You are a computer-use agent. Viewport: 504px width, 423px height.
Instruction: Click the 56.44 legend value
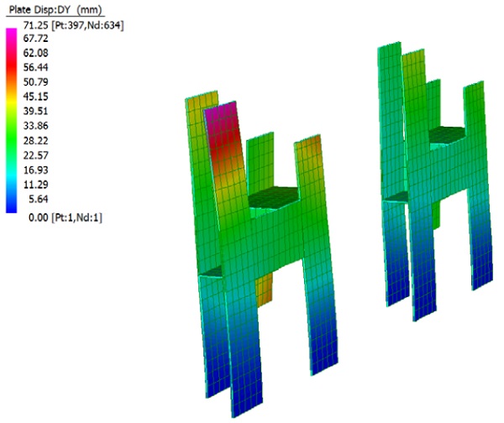[35, 66]
